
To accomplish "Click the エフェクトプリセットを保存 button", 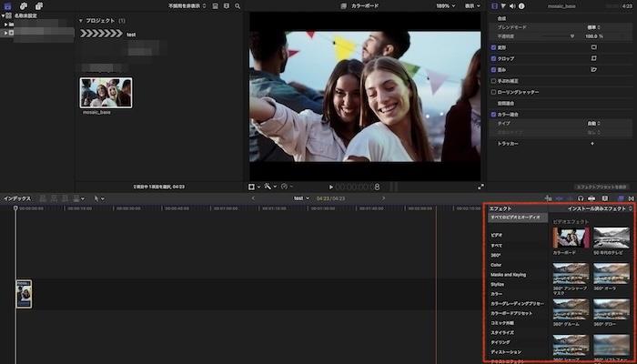I will [602, 187].
